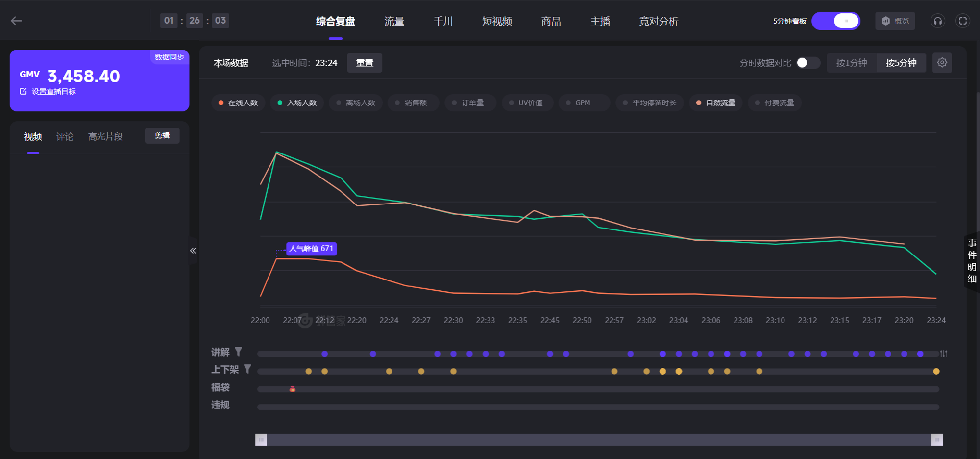This screenshot has width=980, height=459.
Task: Click the 本场数据 heading
Action: (231, 63)
